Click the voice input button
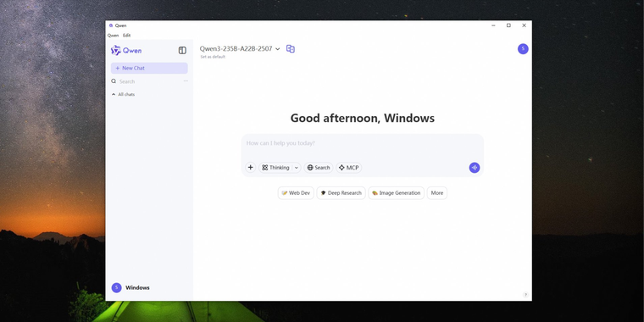Viewport: 644px width, 322px height. tap(475, 168)
